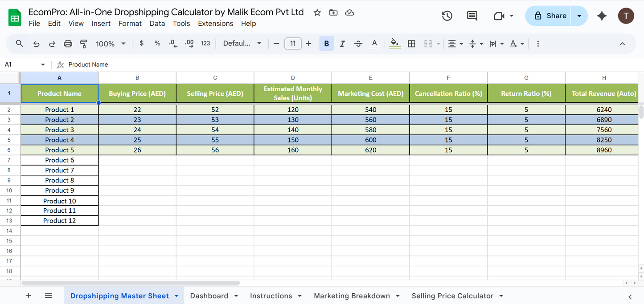Select column D header
The width and height of the screenshot is (644, 304).
[293, 78]
